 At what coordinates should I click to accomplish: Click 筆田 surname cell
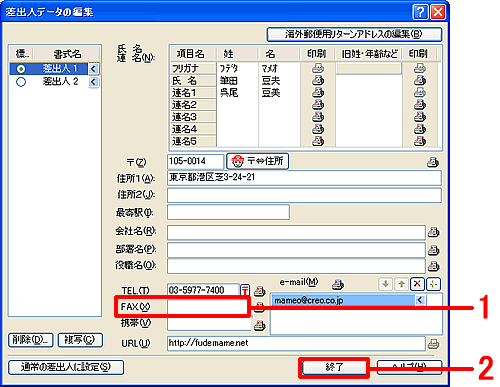[237, 81]
